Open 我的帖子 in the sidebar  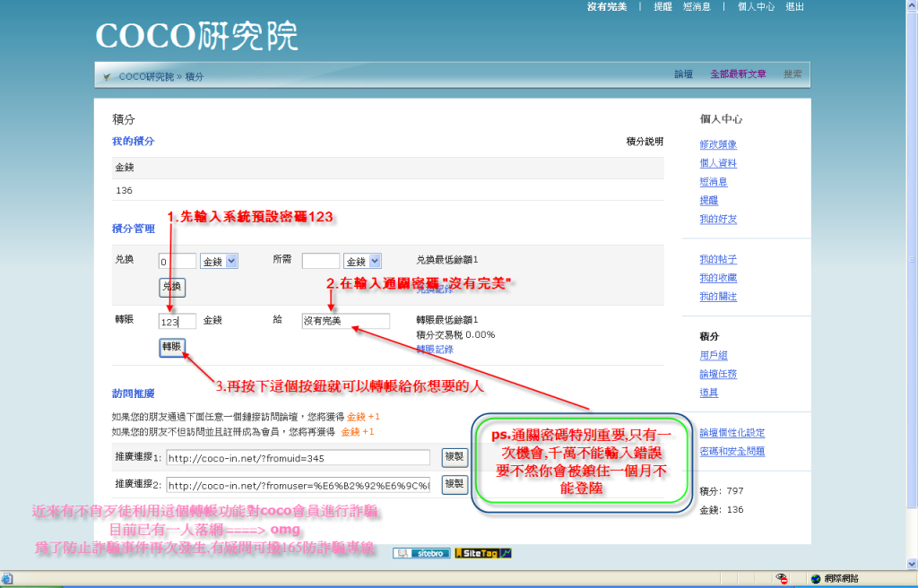click(x=718, y=259)
